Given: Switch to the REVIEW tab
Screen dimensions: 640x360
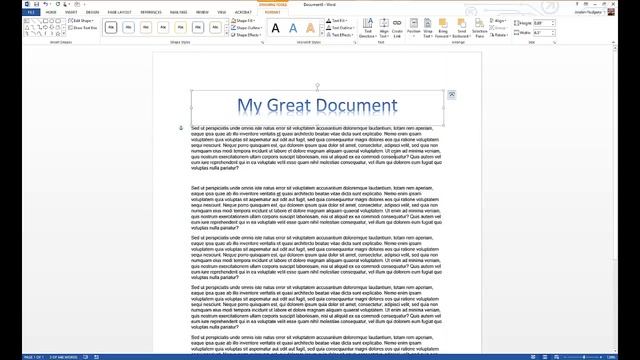Looking at the screenshot, I should pyautogui.click(x=202, y=12).
